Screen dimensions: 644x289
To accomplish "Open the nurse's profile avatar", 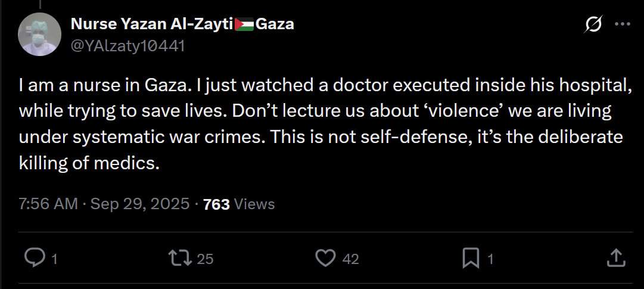I will [40, 35].
